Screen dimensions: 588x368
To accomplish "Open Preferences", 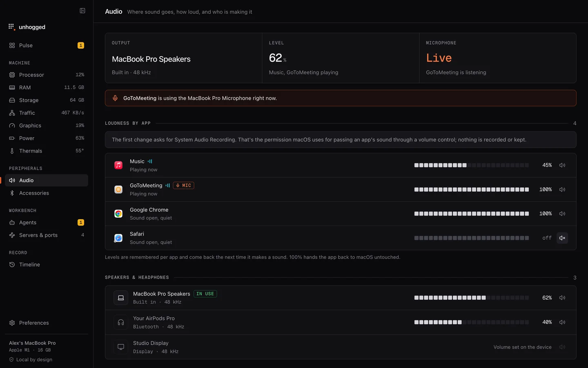I will (x=47, y=323).
